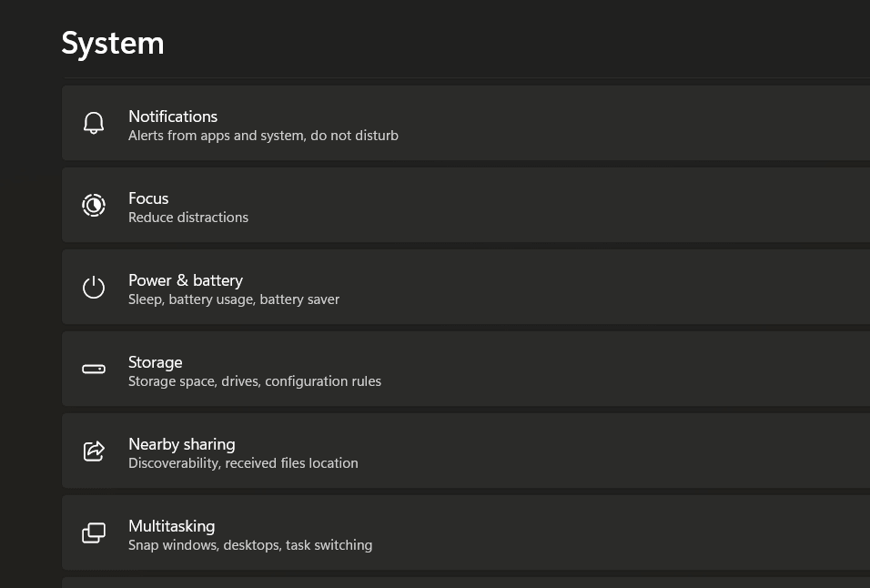Click the Notifications bell icon

94,123
